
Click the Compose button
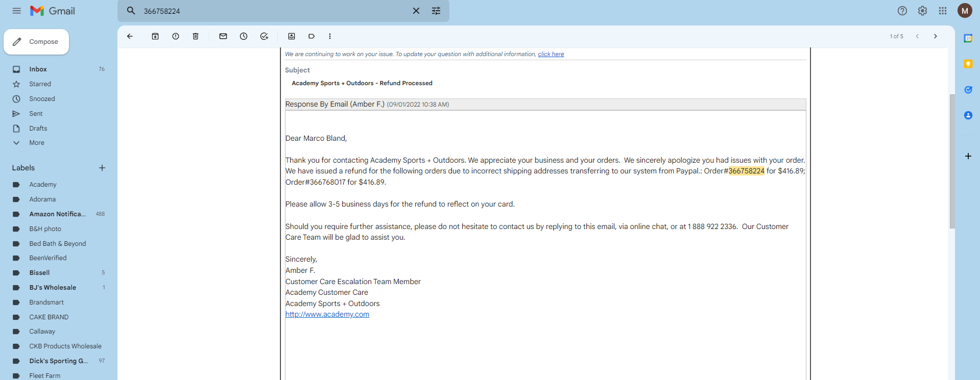tap(36, 42)
